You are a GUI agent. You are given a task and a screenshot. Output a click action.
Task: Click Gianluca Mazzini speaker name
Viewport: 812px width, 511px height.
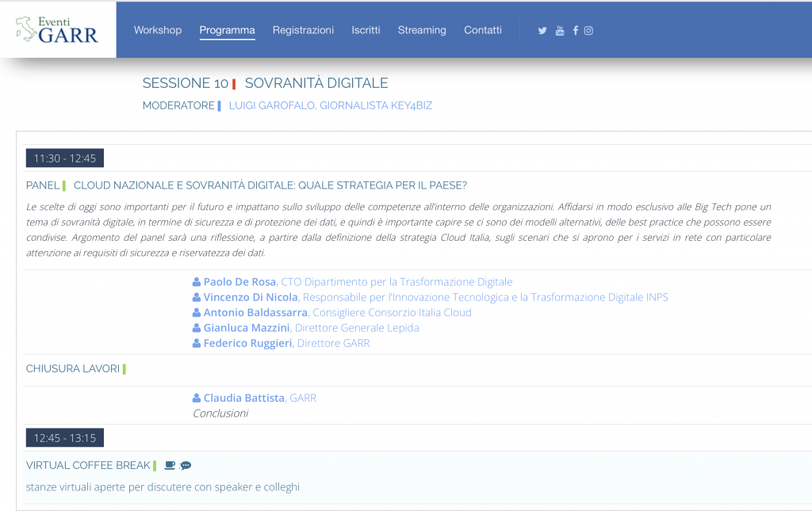coord(247,328)
